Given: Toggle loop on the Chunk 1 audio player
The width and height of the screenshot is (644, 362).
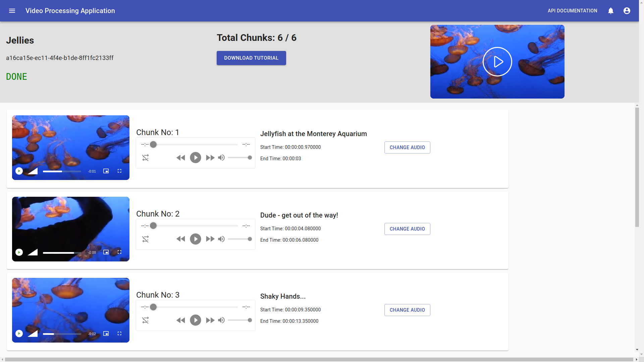Looking at the screenshot, I should [x=145, y=158].
